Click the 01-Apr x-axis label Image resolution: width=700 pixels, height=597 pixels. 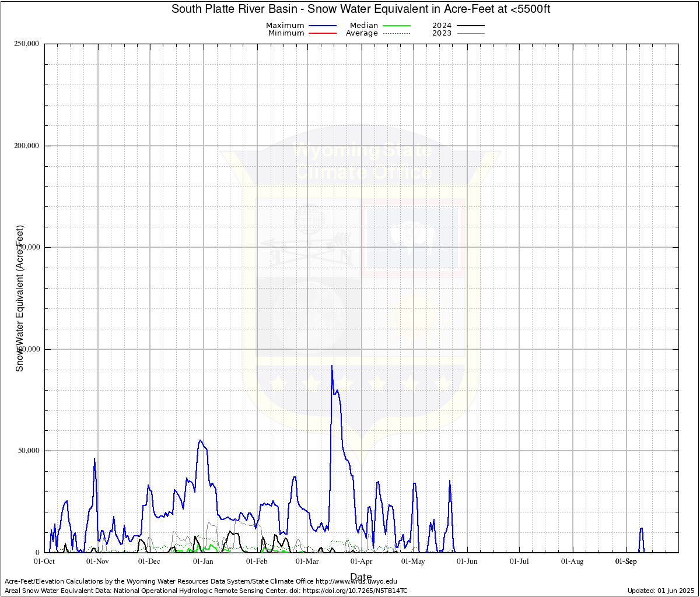click(361, 562)
